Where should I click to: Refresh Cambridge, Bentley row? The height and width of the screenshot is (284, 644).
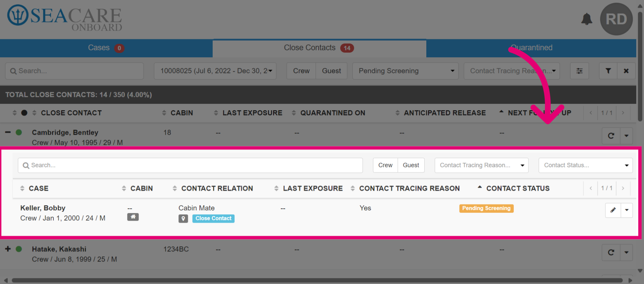[x=611, y=136]
